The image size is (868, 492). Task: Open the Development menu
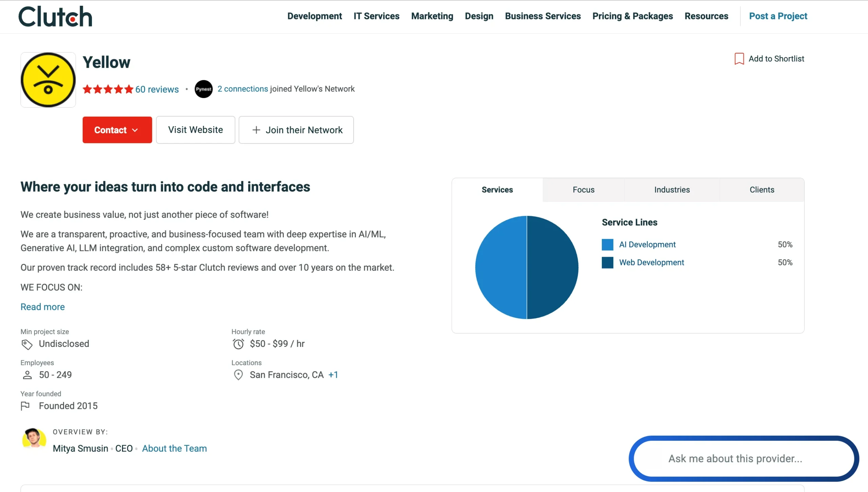314,16
